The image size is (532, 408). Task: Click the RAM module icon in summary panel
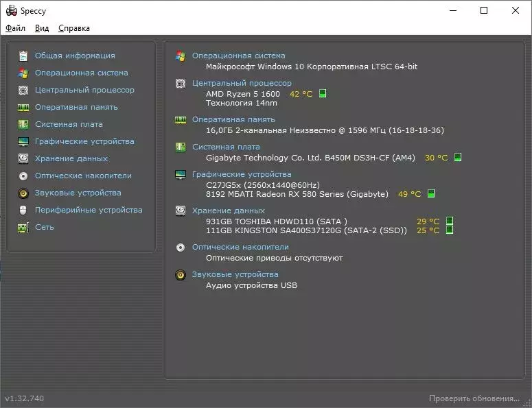[181, 120]
